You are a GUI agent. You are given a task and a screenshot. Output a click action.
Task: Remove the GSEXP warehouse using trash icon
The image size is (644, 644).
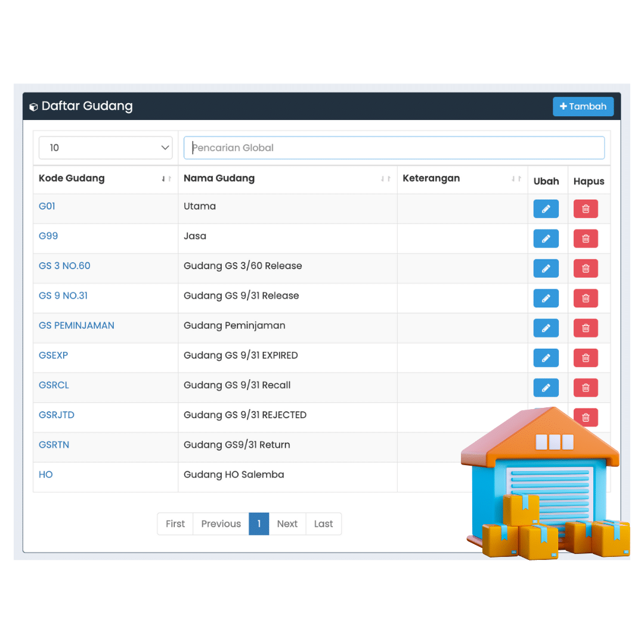coord(585,358)
